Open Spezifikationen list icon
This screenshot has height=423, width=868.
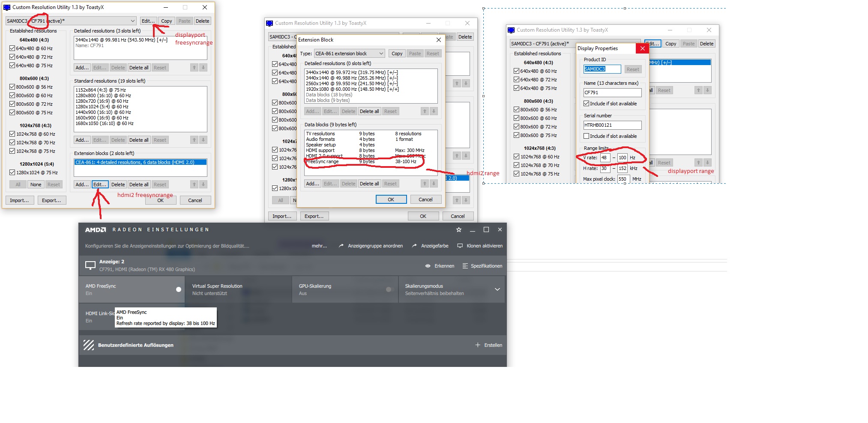(x=465, y=266)
